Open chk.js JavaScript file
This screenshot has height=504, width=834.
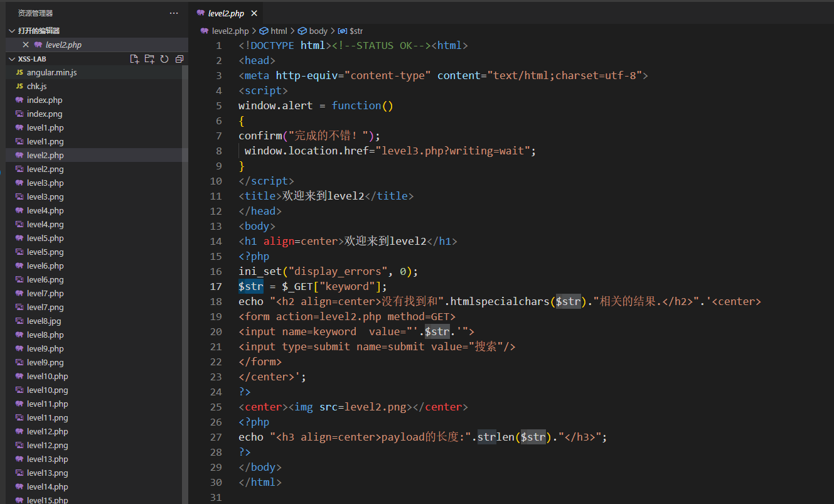point(37,87)
